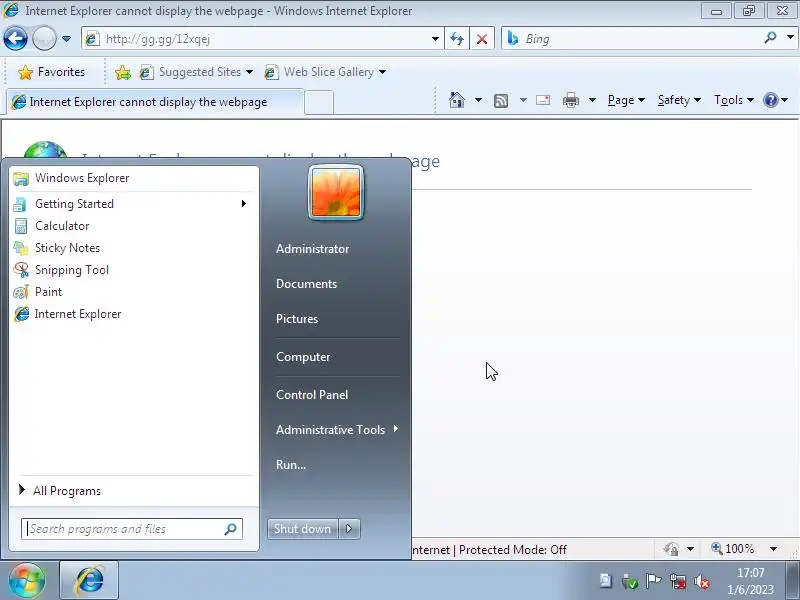Launch Internet Explorer from Start menu list
Image resolution: width=800 pixels, height=600 pixels.
pos(133,314)
